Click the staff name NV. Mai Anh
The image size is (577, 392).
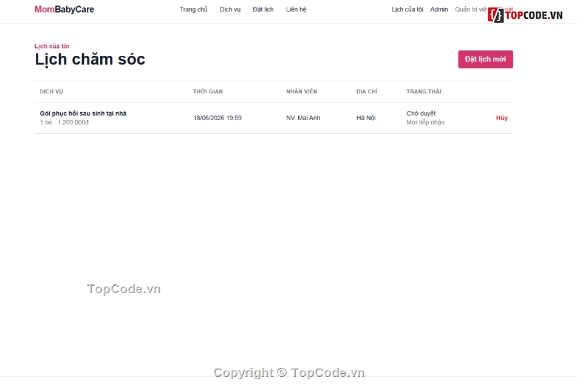[x=303, y=118]
